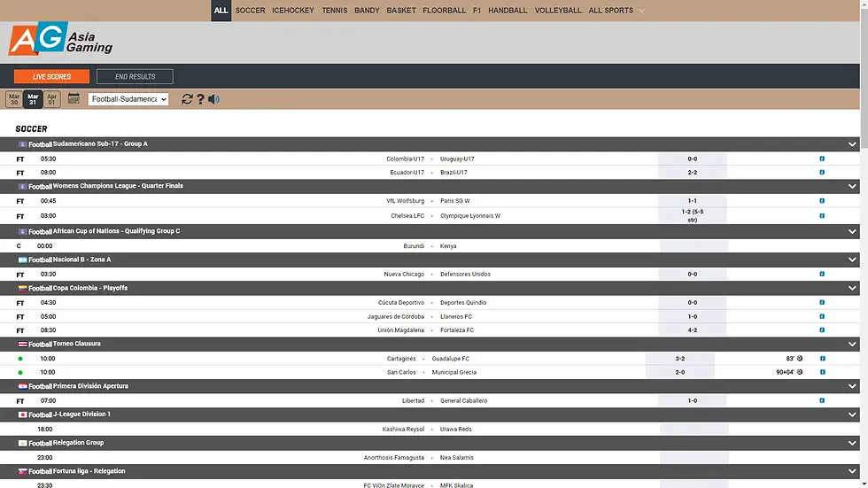868x488 pixels.
Task: Click the Burundi team name
Action: tap(414, 246)
